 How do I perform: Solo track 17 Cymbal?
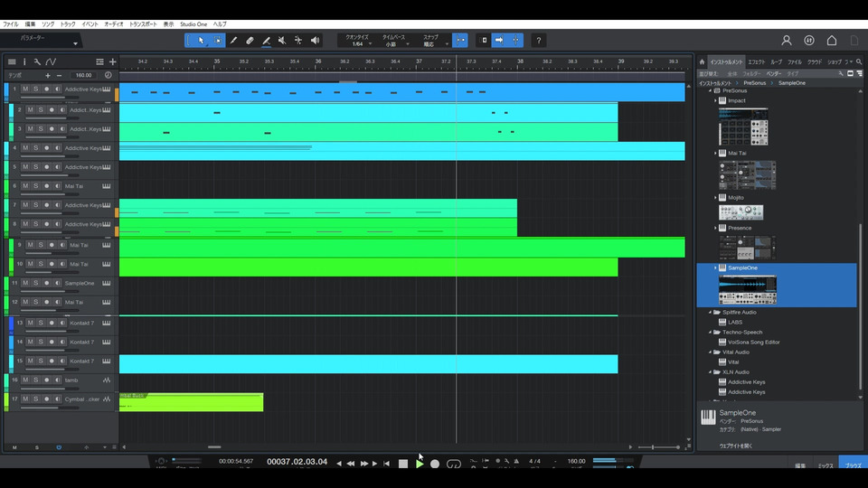36,399
